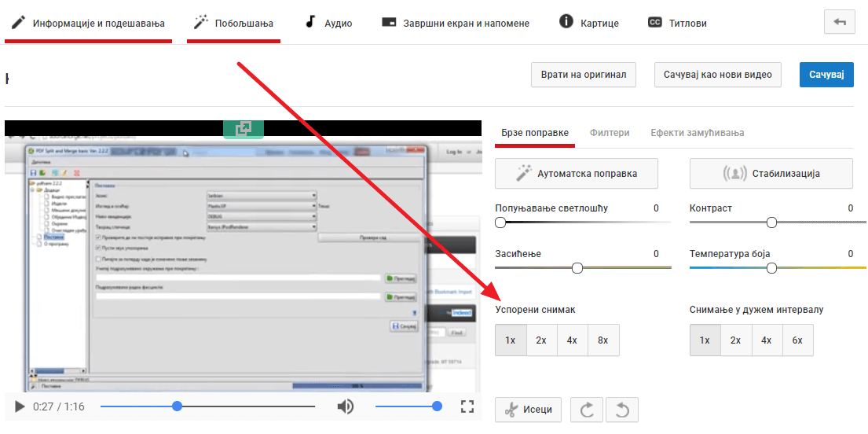Switch to the Филтери tab
868x434 pixels.
(610, 133)
